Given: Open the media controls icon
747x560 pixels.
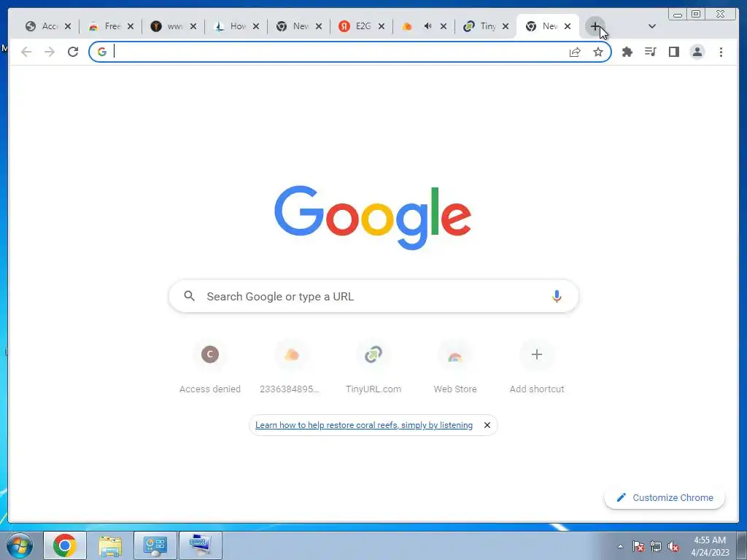Looking at the screenshot, I should pyautogui.click(x=650, y=52).
